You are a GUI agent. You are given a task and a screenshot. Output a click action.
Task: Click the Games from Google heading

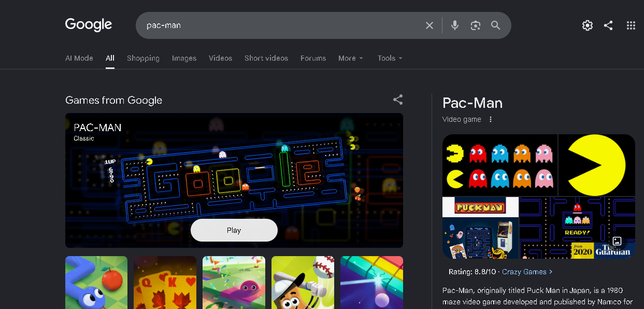pyautogui.click(x=114, y=100)
